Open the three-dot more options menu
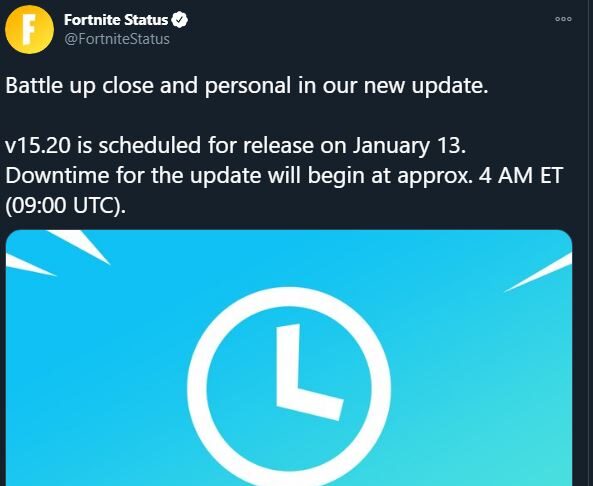The width and height of the screenshot is (593, 486). tap(563, 19)
